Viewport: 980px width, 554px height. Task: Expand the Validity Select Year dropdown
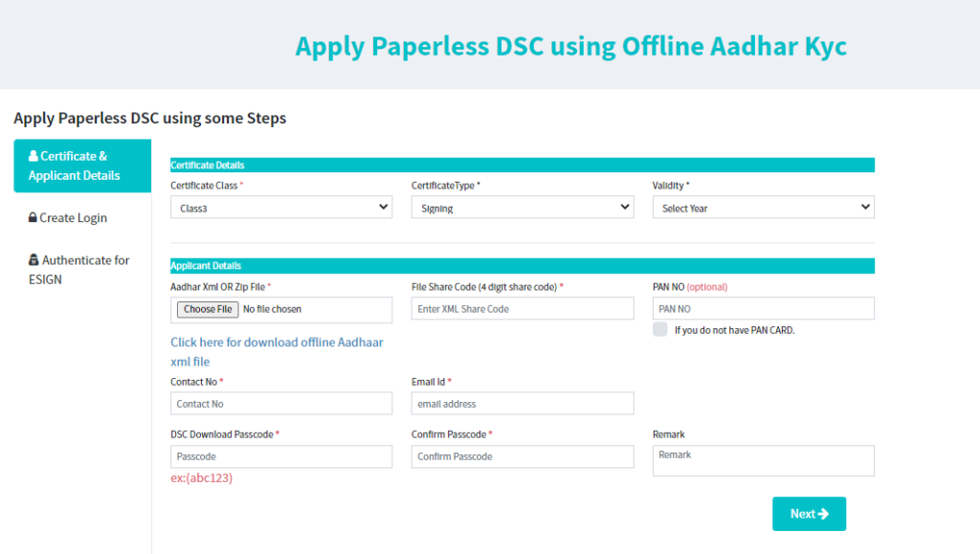pos(763,208)
